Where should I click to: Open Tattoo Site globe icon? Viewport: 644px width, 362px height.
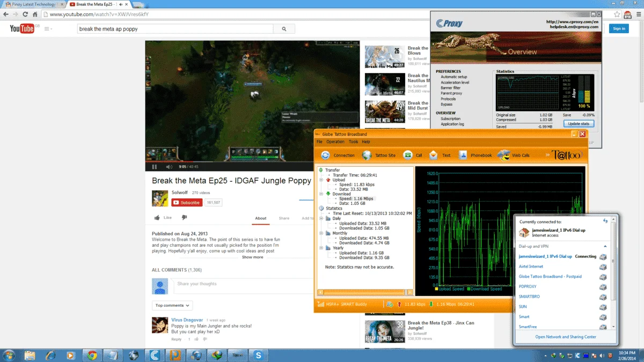tap(367, 156)
